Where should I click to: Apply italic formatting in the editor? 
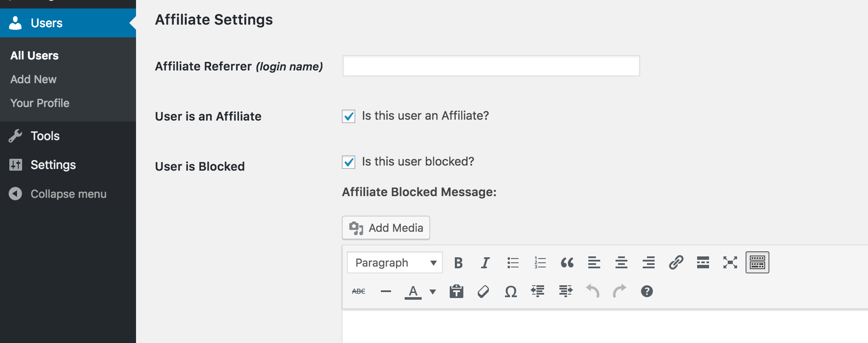pos(485,263)
